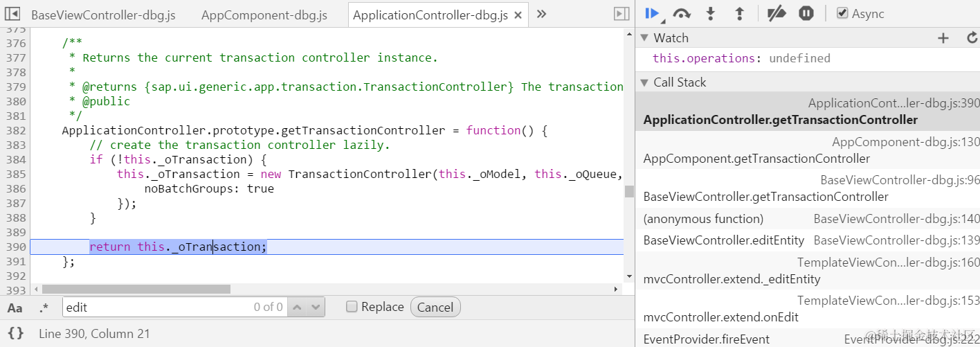Select AppComponent.getTransactionController stack frame
980x347 pixels.
(x=808, y=150)
